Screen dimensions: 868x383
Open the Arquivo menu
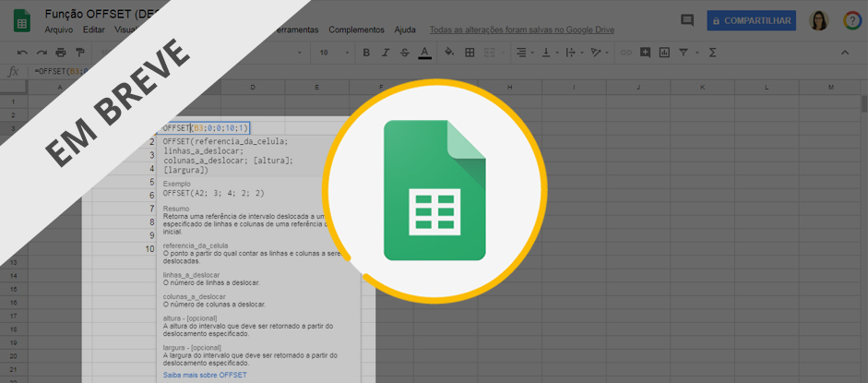(x=58, y=30)
